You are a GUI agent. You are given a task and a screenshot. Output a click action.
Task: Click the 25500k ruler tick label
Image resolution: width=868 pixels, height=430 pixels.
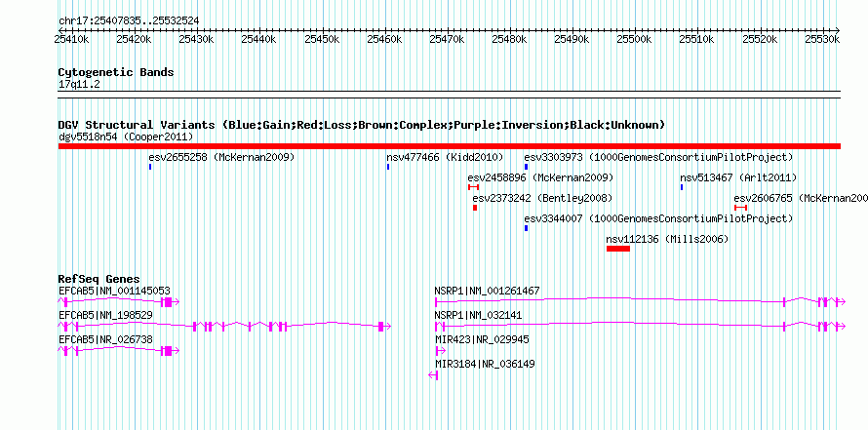[634, 39]
